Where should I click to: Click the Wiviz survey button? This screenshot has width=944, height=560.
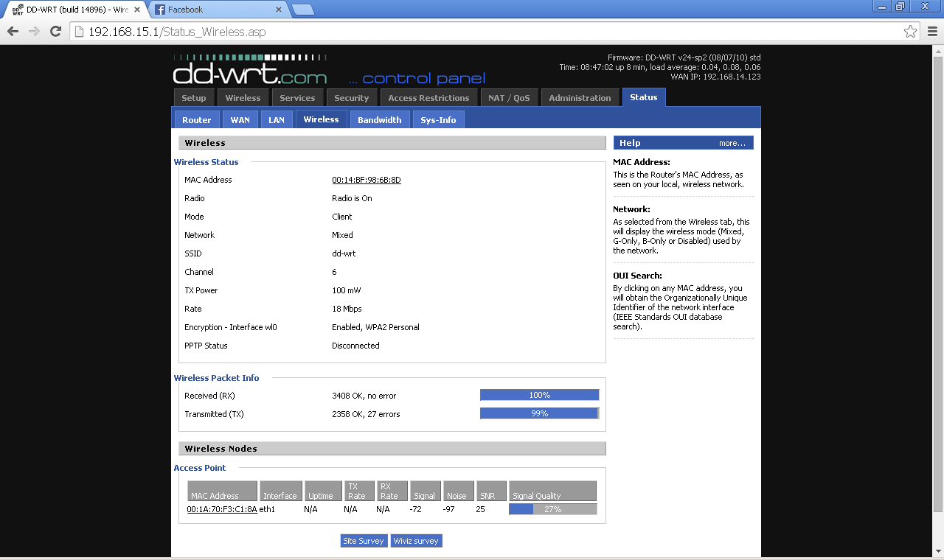click(416, 541)
